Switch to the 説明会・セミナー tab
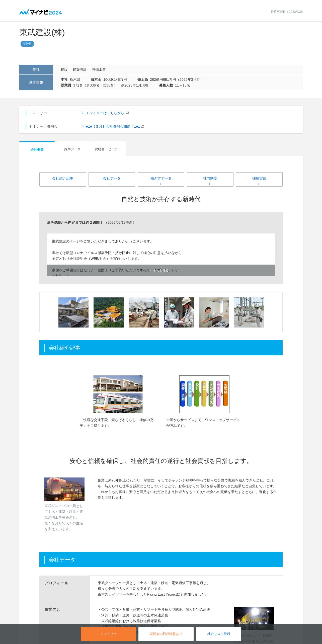The height and width of the screenshot is (644, 322). click(x=108, y=149)
